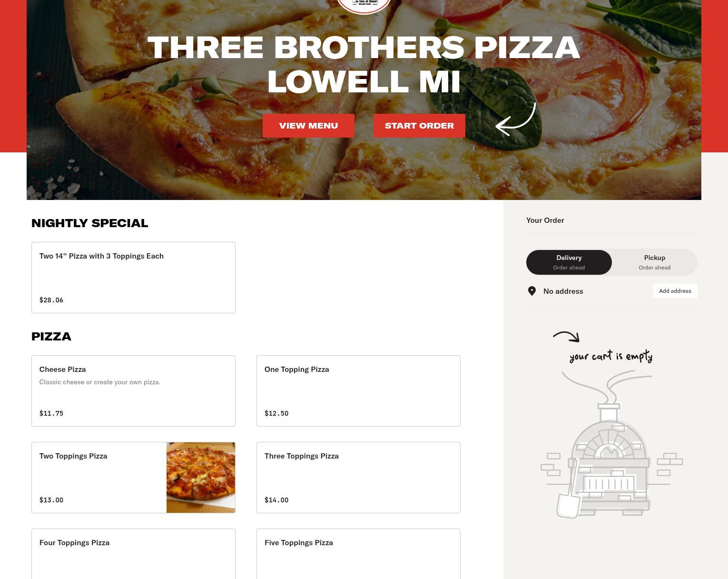Open the Cheese Pizza item
728x579 pixels.
point(133,391)
